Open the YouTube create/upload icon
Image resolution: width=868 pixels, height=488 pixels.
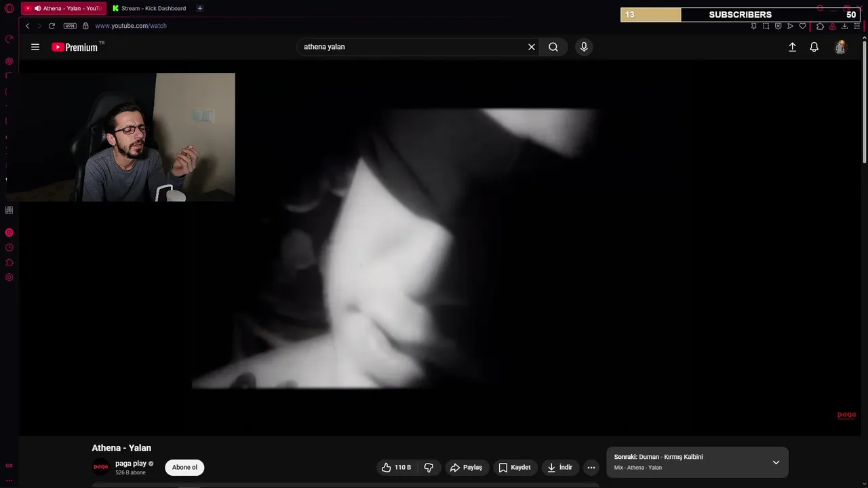coord(792,47)
